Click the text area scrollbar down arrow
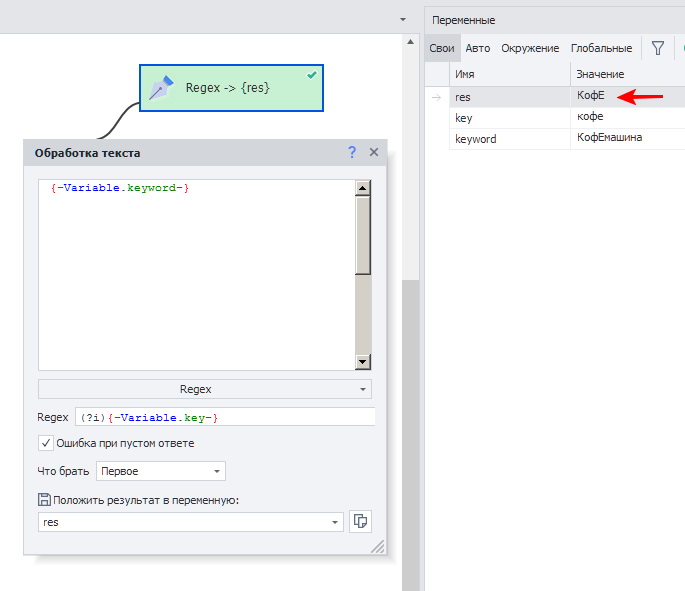685x591 pixels. (362, 362)
